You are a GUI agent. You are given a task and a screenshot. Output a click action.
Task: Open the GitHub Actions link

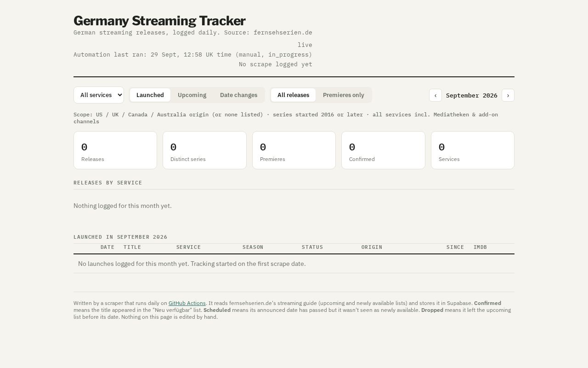187,303
